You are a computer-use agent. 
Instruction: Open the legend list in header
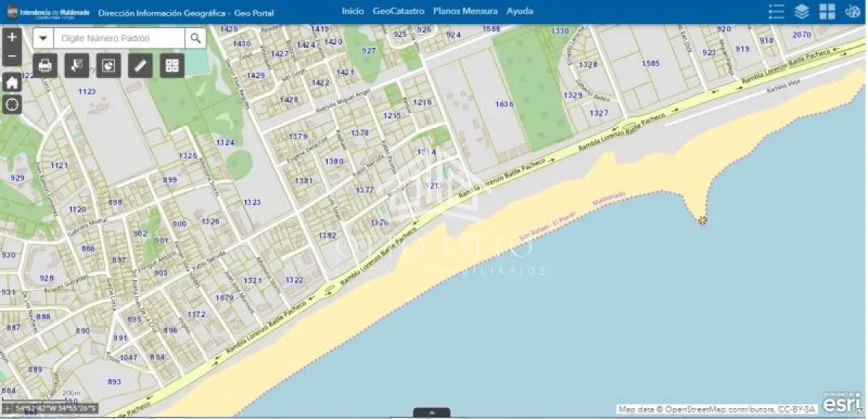[776, 12]
